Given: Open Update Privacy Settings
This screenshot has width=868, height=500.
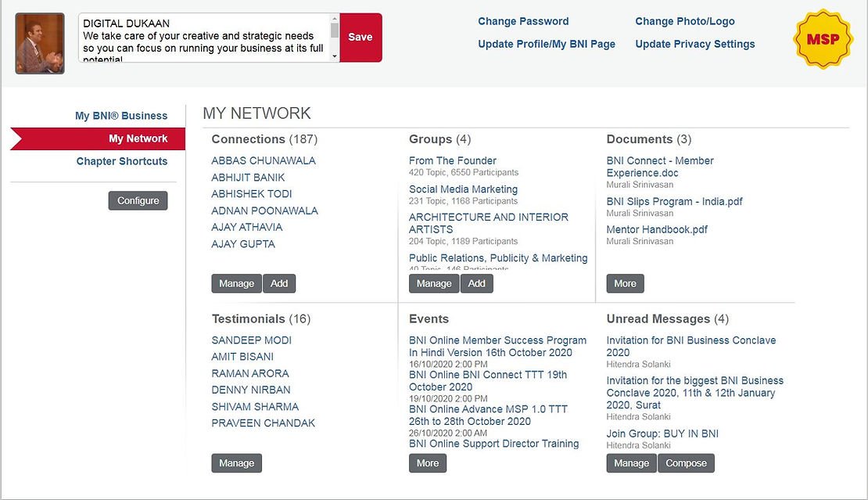Looking at the screenshot, I should click(x=694, y=44).
